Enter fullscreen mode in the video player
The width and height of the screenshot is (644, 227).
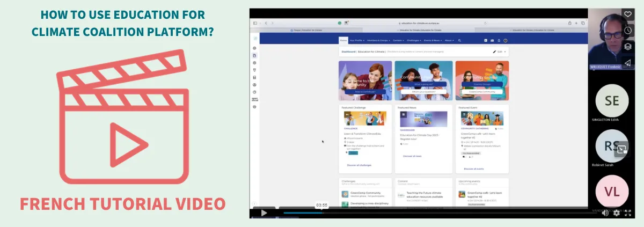click(x=627, y=213)
